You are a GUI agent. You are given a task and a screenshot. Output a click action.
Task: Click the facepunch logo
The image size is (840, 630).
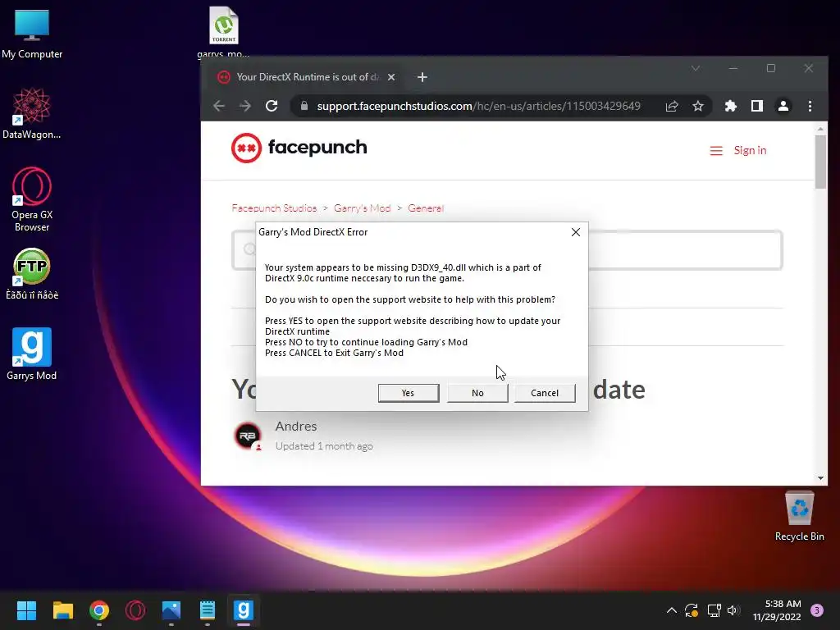[x=299, y=148]
